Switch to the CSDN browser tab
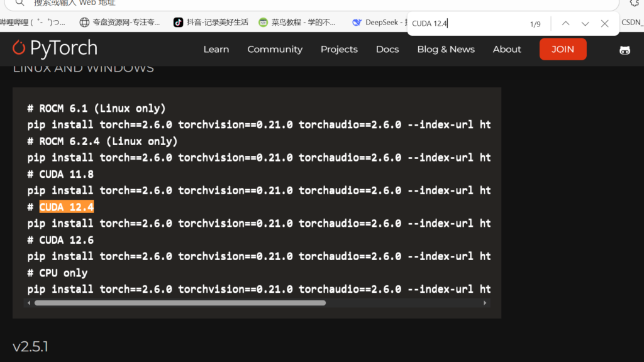 [x=632, y=22]
